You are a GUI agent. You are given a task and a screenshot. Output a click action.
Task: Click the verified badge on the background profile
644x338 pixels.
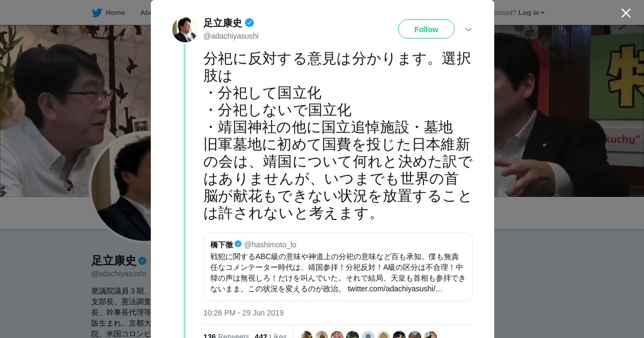point(142,261)
